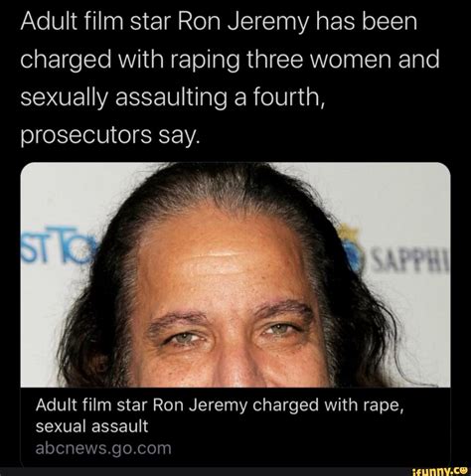The height and width of the screenshot is (476, 471).
Task: Click the name 'Ron Jeremy' in tweet text
Action: point(243,21)
